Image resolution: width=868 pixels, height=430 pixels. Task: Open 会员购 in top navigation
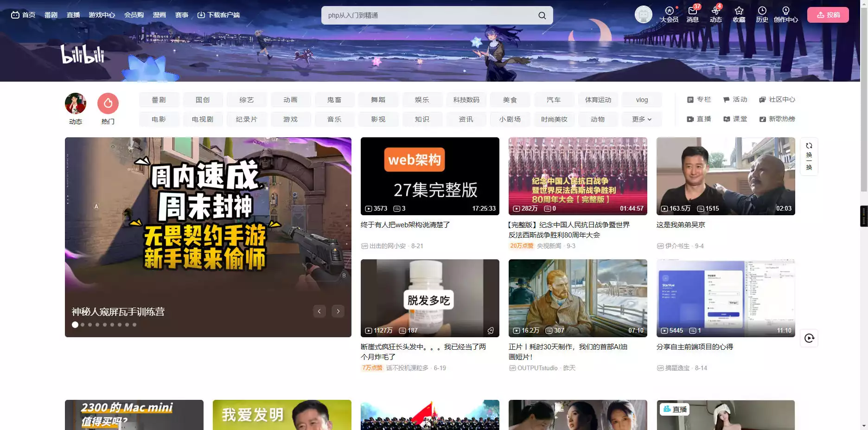tap(134, 15)
